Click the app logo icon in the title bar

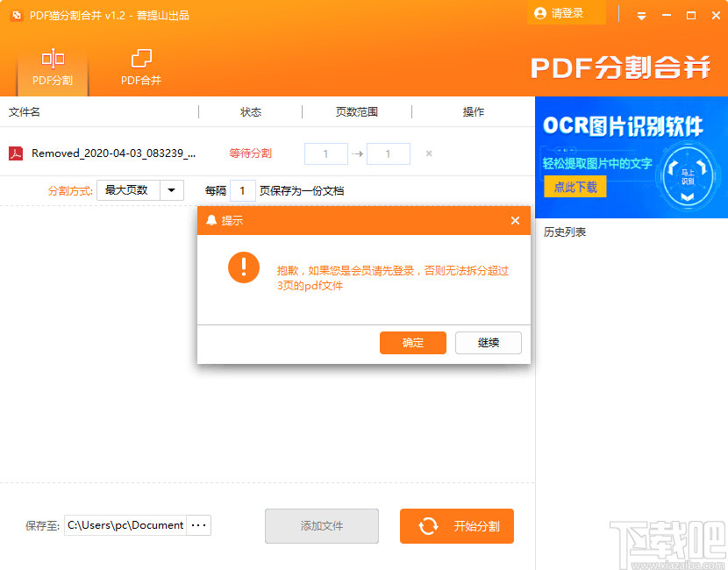point(15,13)
